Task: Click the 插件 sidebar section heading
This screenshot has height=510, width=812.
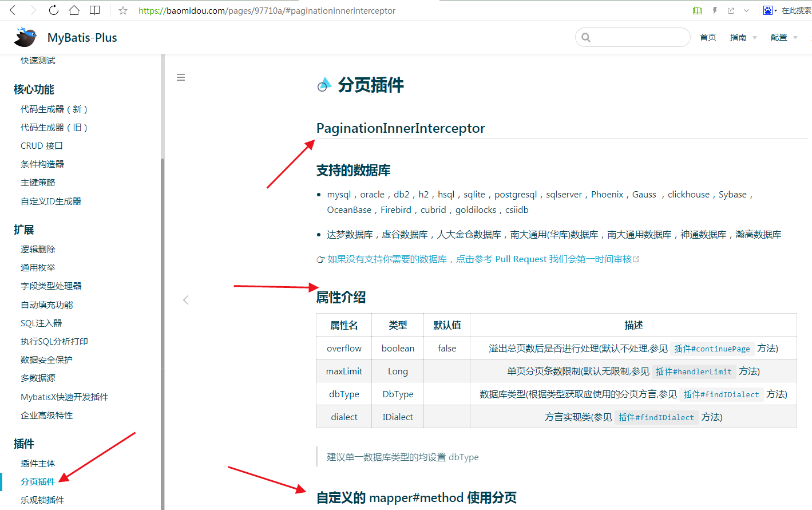Action: (24, 444)
